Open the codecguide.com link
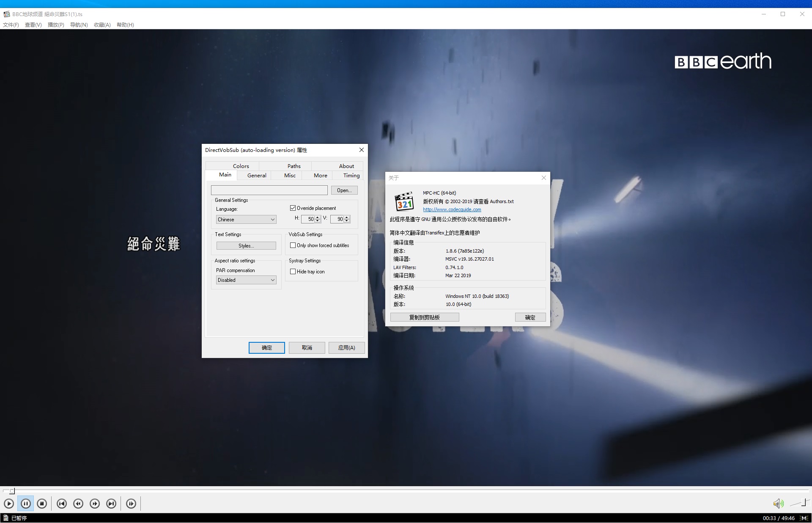Screen dimensions: 812x523 pyautogui.click(x=452, y=209)
